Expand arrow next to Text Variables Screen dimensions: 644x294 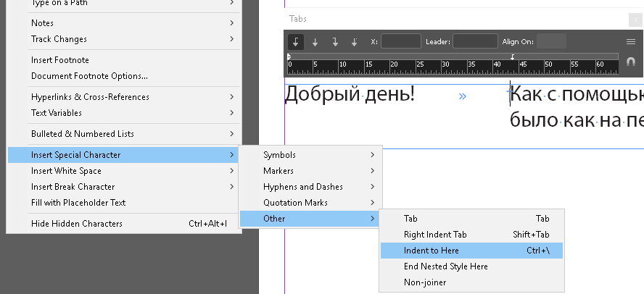(x=232, y=113)
